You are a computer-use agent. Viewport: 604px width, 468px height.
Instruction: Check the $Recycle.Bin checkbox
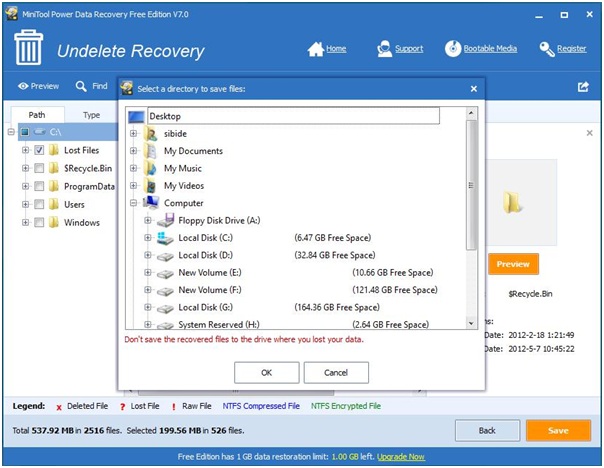point(39,168)
